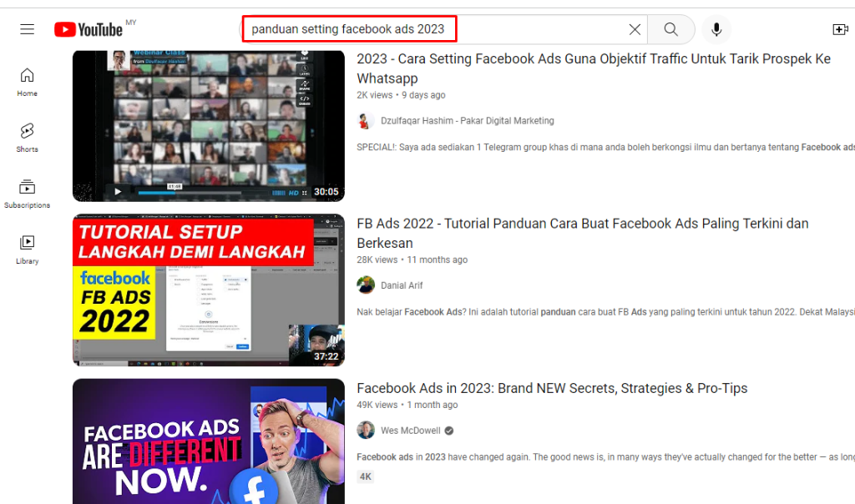Image resolution: width=855 pixels, height=504 pixels.
Task: Visit channel Dzulfaqar Hashim - Pakar Digital Marketing
Action: tap(468, 121)
